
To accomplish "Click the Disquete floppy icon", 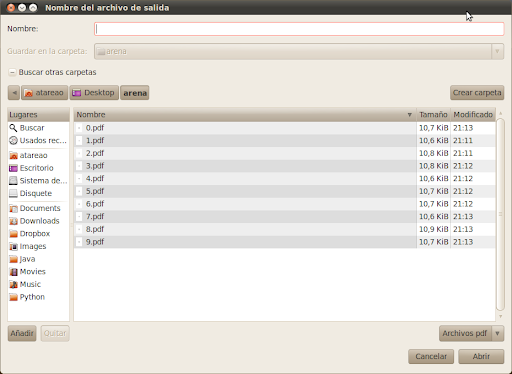I will tap(13, 193).
